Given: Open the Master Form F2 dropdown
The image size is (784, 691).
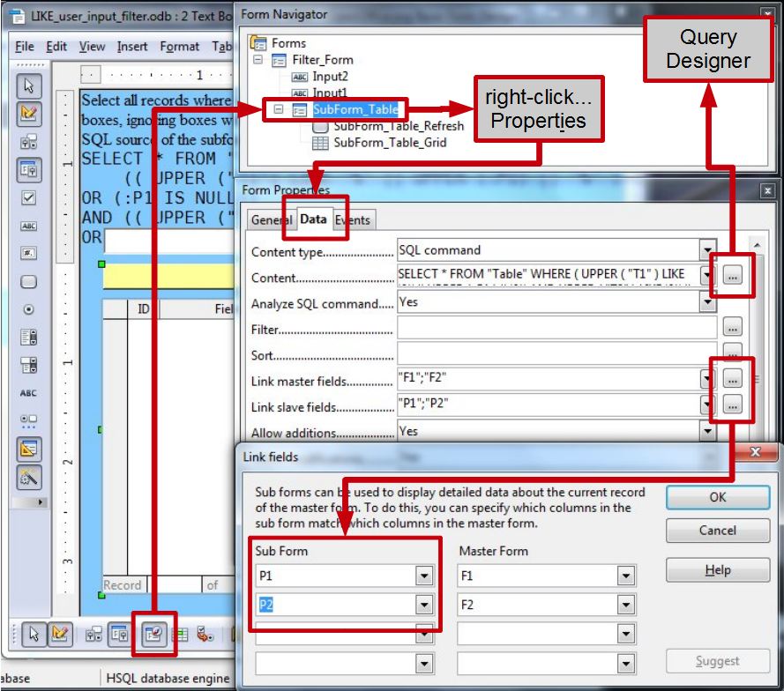Looking at the screenshot, I should 626,606.
